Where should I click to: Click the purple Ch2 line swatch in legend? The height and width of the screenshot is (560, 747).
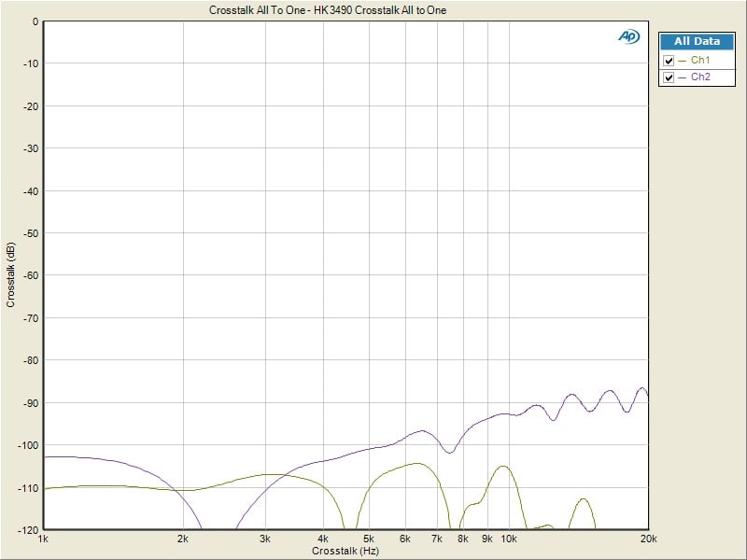pyautogui.click(x=683, y=77)
